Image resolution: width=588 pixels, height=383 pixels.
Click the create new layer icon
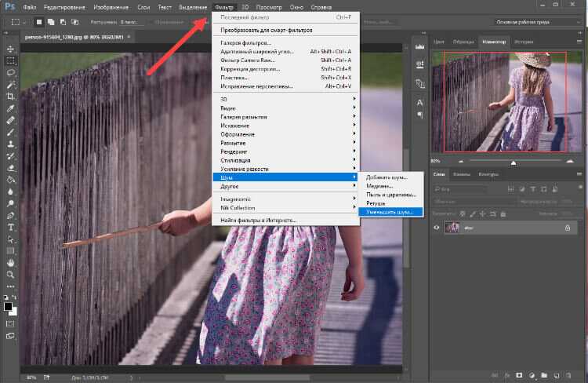[557, 375]
